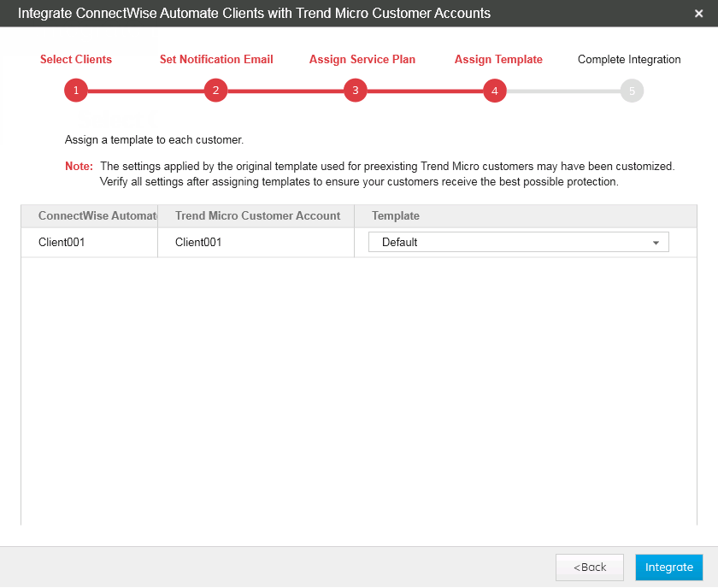Image resolution: width=718 pixels, height=588 pixels.
Task: Jump to the Assign Service Plan label
Action: (362, 60)
